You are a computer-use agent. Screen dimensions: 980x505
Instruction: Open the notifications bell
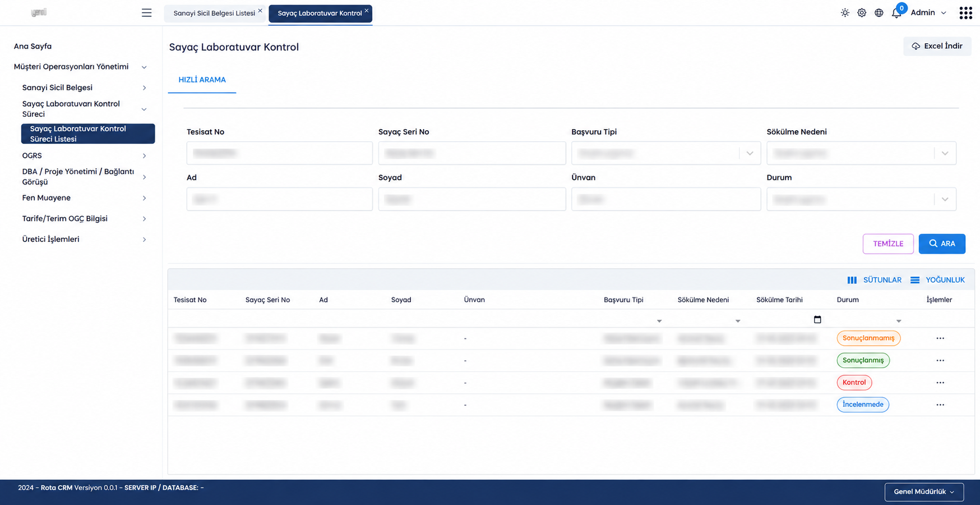click(x=896, y=13)
